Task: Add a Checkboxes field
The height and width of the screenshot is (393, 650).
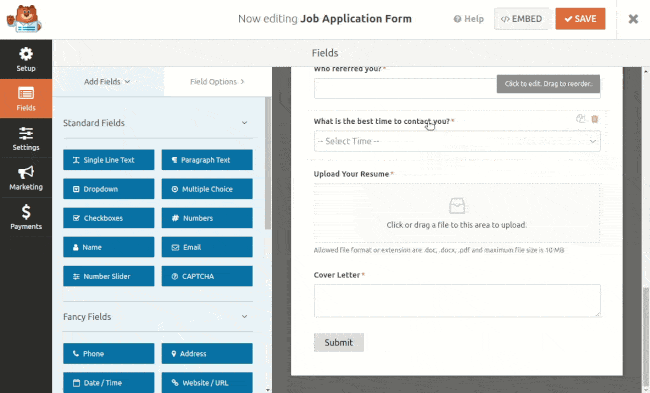Action: pyautogui.click(x=109, y=218)
